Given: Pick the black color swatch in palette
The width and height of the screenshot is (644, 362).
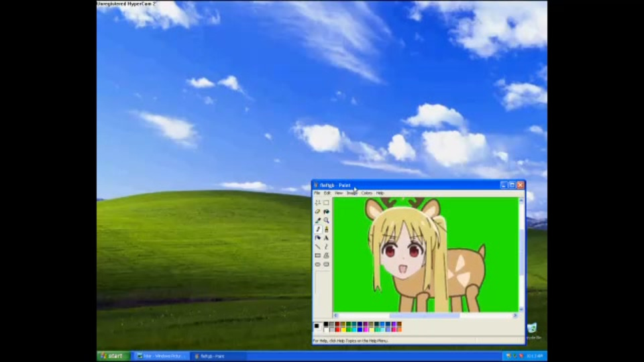Looking at the screenshot, I should pyautogui.click(x=326, y=324).
